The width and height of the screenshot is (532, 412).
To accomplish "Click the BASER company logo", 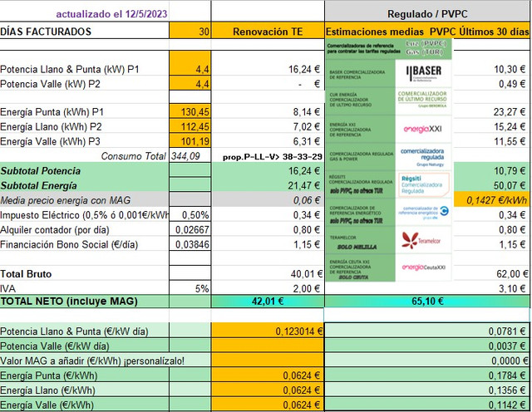I will [423, 73].
